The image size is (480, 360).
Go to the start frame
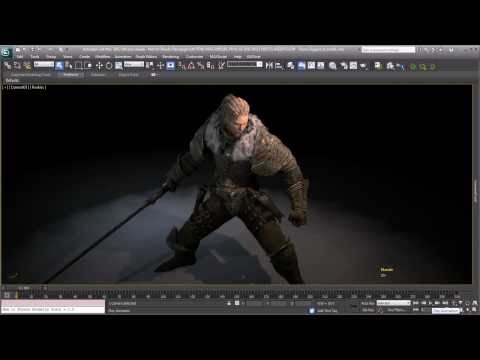pos(415,303)
